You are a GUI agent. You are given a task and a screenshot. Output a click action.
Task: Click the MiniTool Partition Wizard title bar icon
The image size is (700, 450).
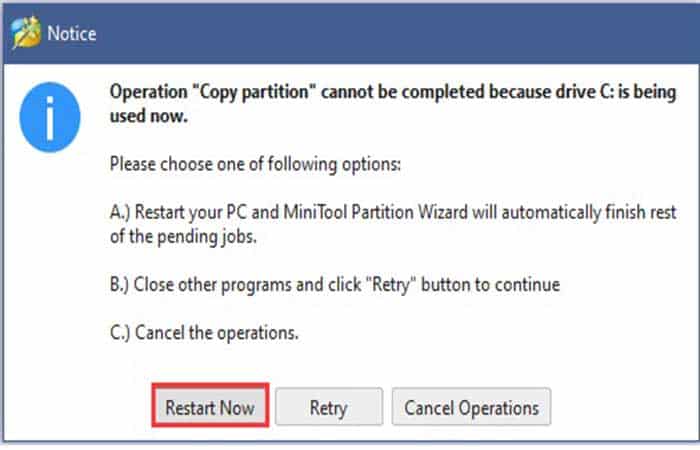(x=26, y=32)
